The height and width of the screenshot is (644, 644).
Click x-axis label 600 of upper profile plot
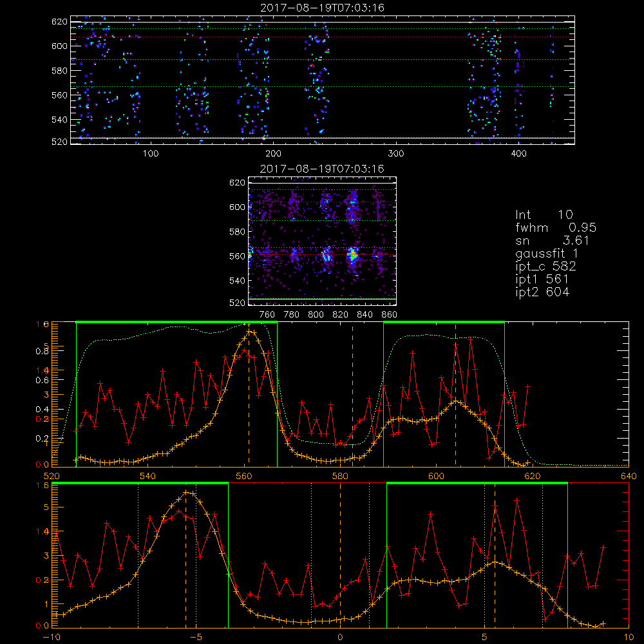pos(436,477)
